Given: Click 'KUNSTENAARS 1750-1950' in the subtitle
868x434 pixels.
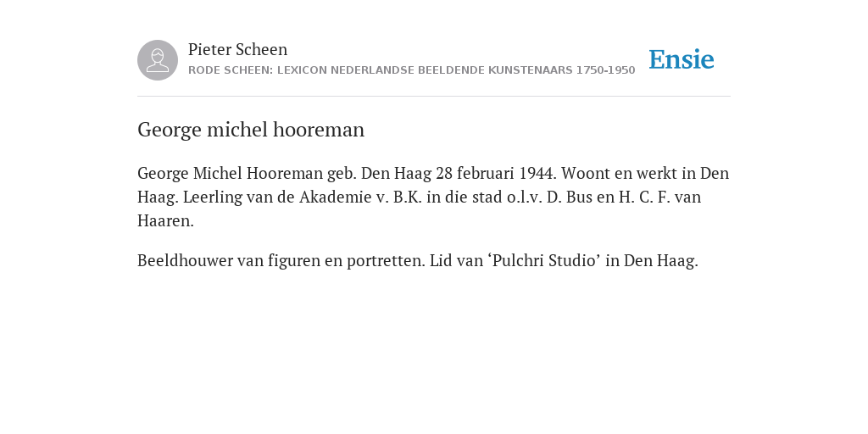Looking at the screenshot, I should pos(561,70).
